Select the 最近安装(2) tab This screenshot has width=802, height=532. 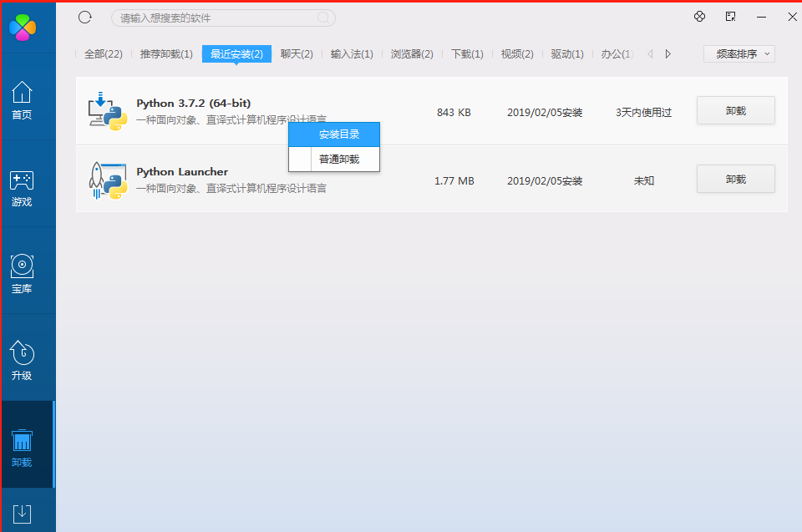click(x=236, y=53)
